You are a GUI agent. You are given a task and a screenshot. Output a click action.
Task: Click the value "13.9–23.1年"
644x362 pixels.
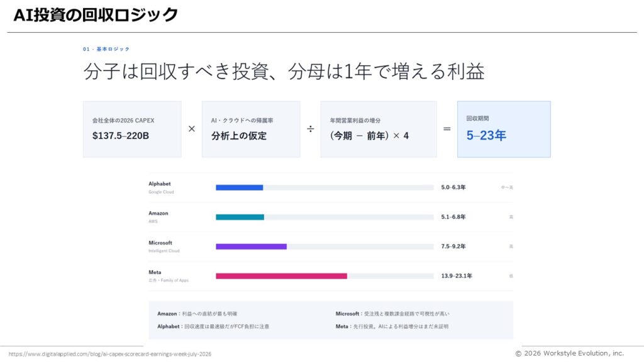457,276
